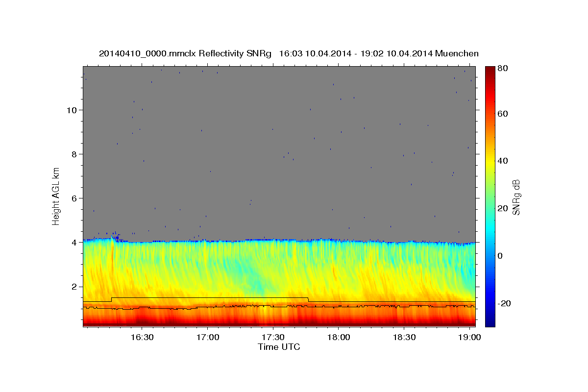Click the colorbar value -20
This screenshot has width=588, height=392.
505,303
